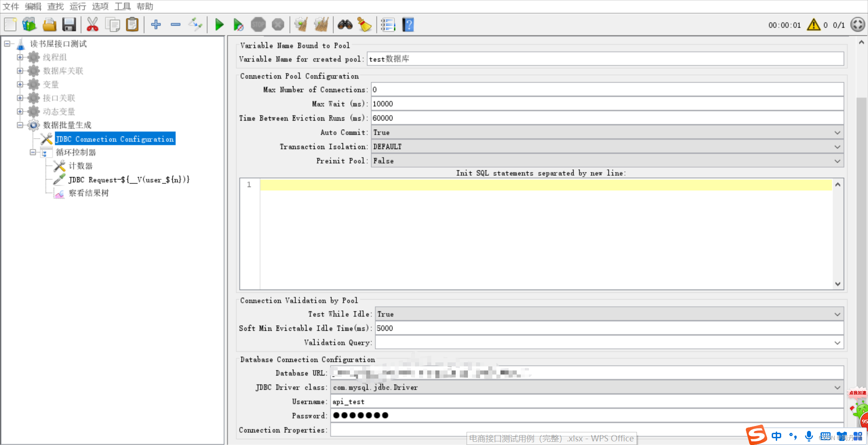The height and width of the screenshot is (445, 868).
Task: Open the Validation Query dropdown
Action: (x=609, y=342)
